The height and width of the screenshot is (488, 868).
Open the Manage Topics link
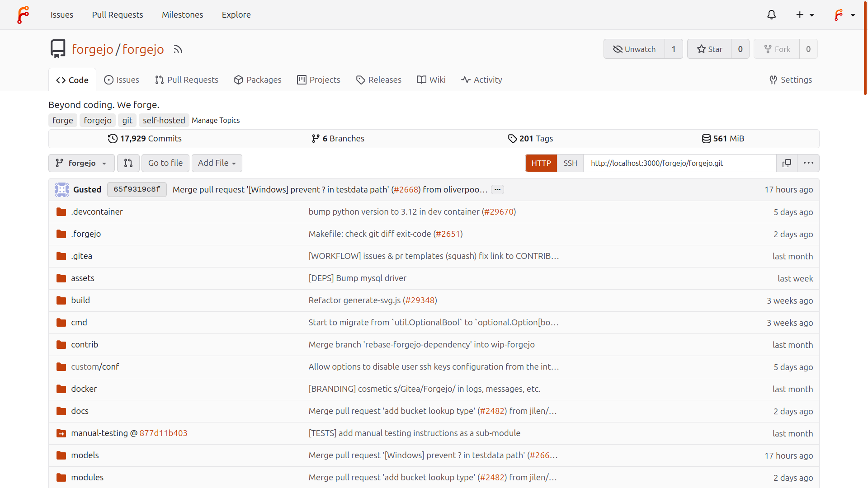point(216,120)
